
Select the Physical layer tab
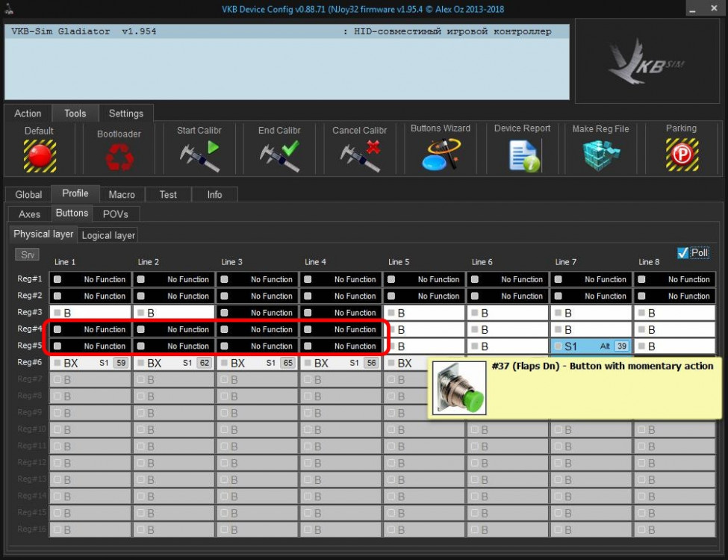pos(43,234)
